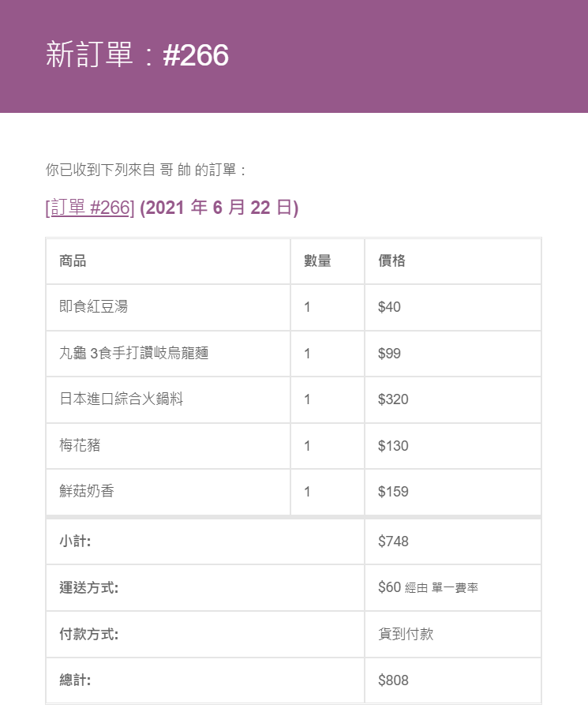Click the $40 price cell
The image size is (588, 727).
(x=389, y=307)
